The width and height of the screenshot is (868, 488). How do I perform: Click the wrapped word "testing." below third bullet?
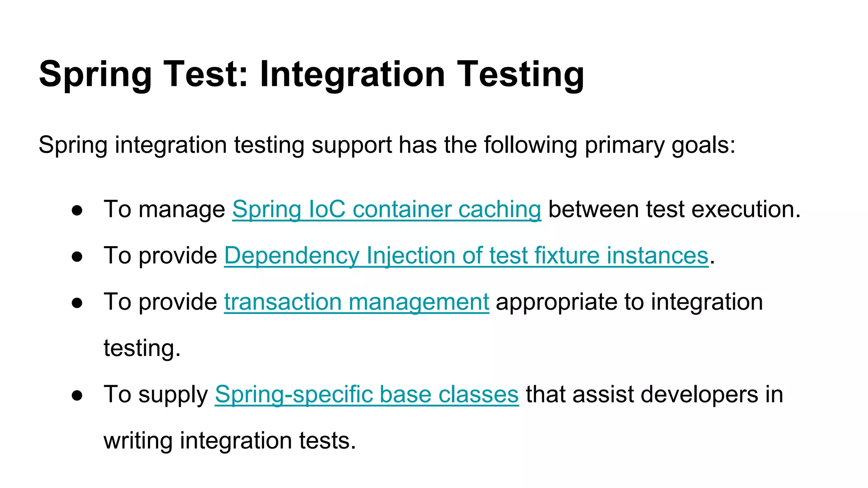[142, 348]
